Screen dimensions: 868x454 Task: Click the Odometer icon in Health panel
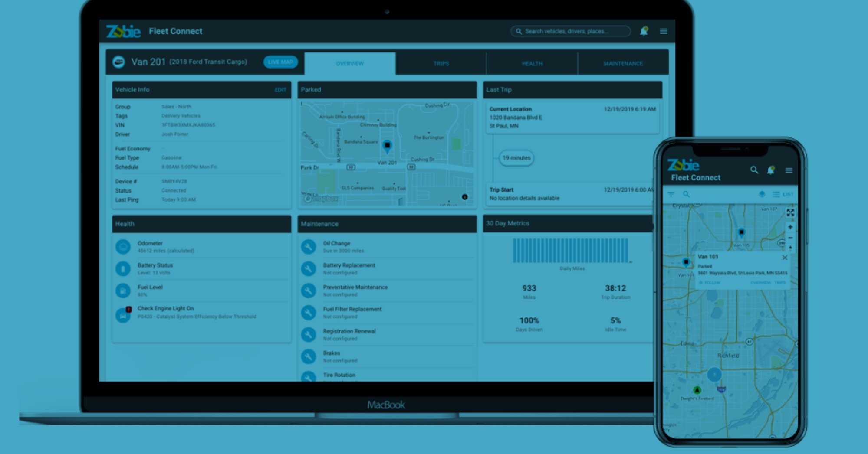click(x=123, y=247)
